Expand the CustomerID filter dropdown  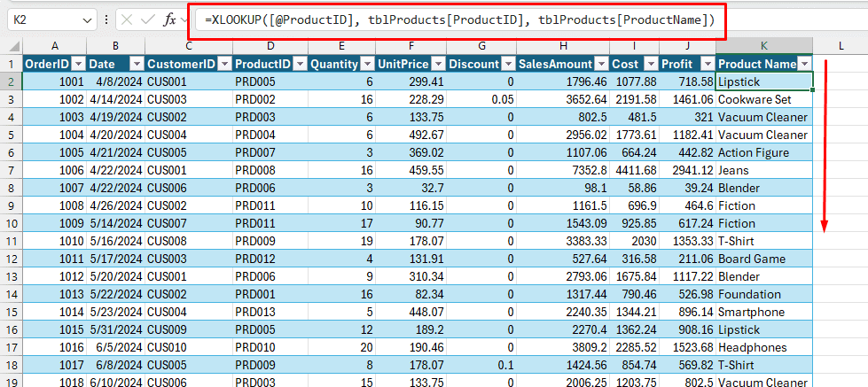click(x=224, y=64)
